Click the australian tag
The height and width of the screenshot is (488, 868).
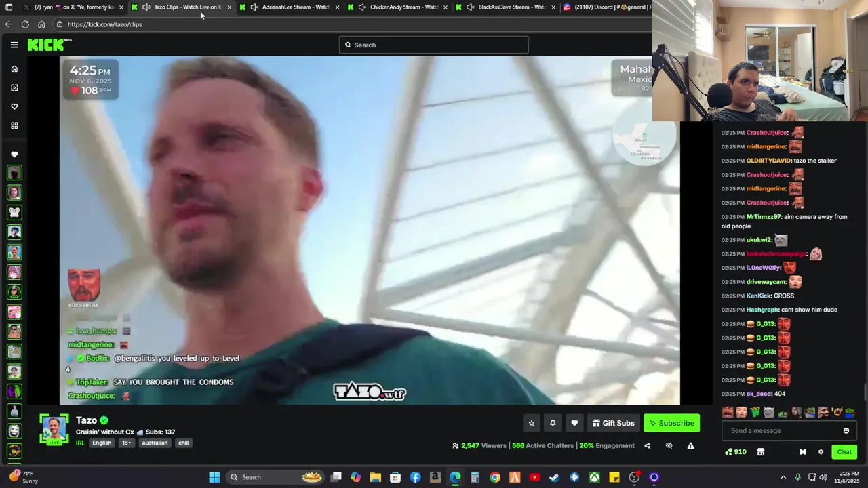pos(155,443)
